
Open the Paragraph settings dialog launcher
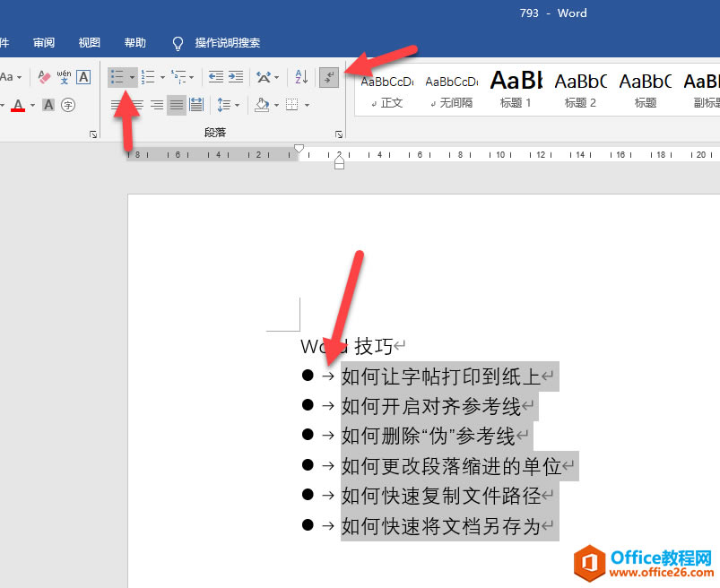pyautogui.click(x=339, y=134)
